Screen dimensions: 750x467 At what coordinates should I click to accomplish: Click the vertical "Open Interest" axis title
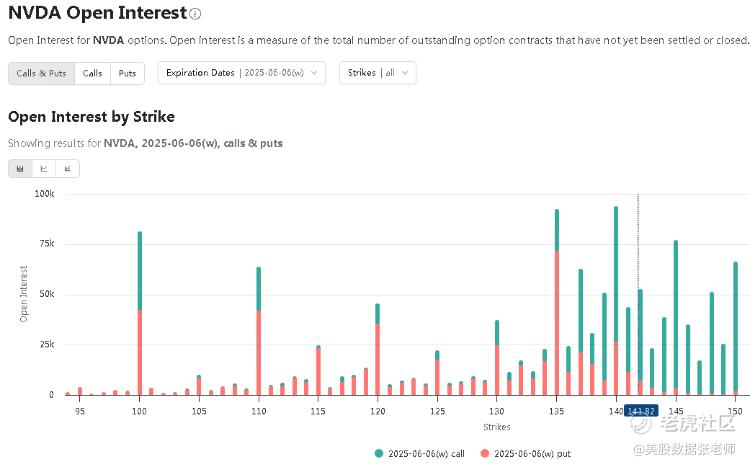pos(23,294)
